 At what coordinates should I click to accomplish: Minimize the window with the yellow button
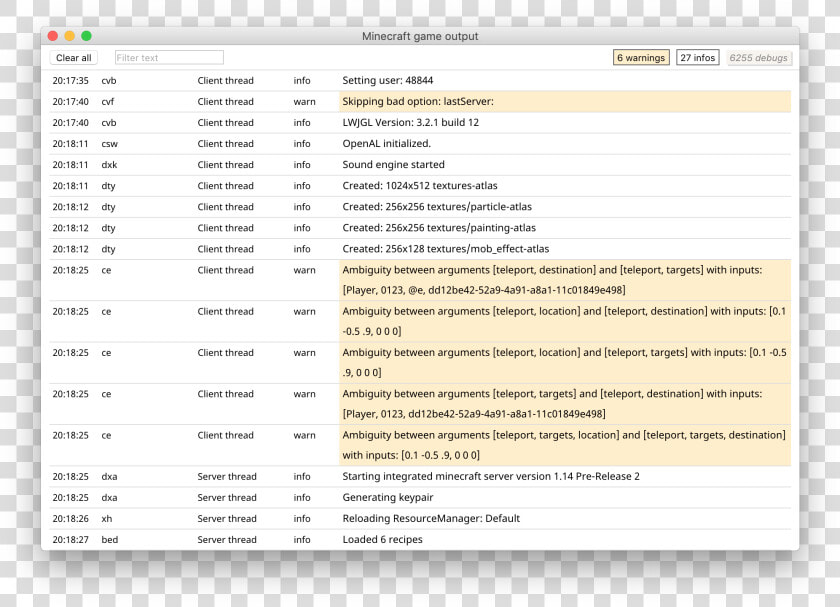[70, 36]
